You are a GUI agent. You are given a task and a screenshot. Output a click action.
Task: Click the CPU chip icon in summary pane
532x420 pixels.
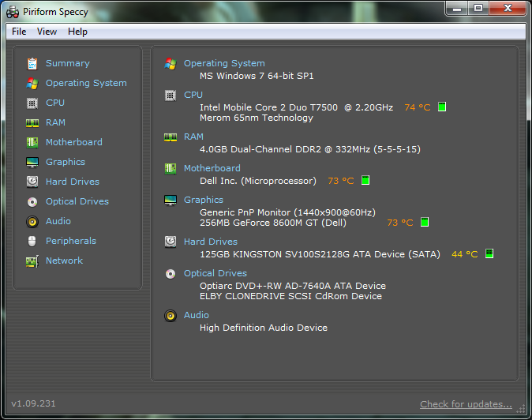pos(170,96)
